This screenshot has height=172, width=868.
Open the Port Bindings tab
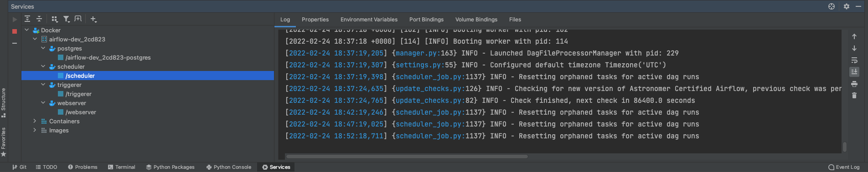426,20
